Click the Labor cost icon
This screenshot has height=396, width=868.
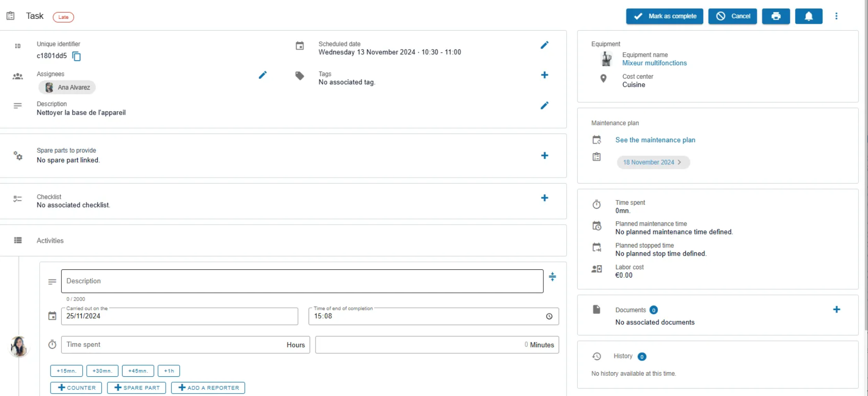point(597,269)
